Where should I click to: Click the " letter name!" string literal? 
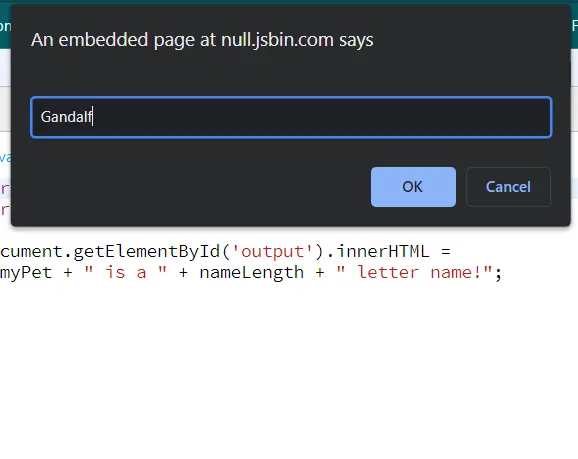(x=414, y=273)
